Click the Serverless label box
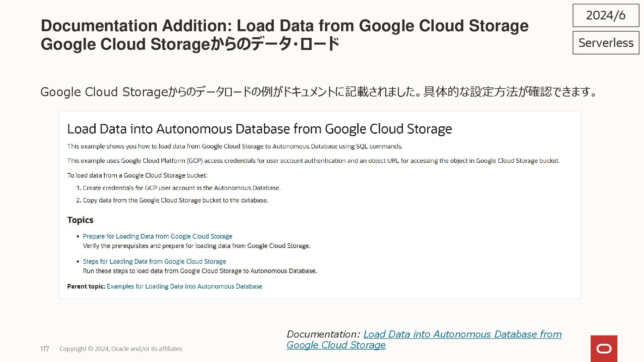 [x=606, y=43]
